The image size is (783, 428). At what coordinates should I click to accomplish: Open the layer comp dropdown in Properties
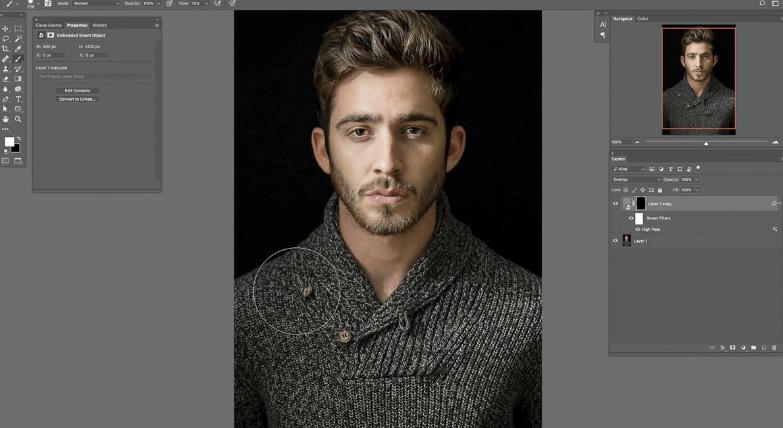click(94, 77)
